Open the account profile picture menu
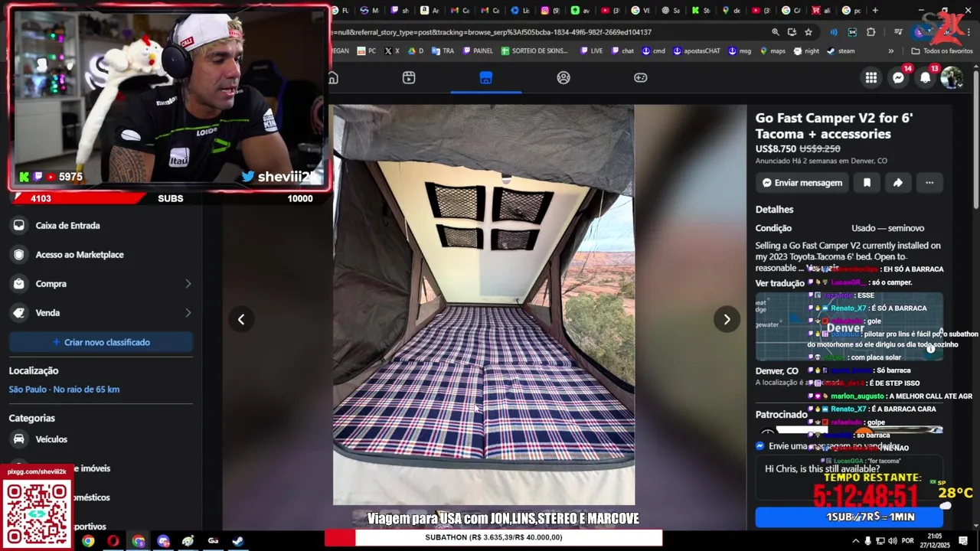980x551 pixels. point(952,77)
